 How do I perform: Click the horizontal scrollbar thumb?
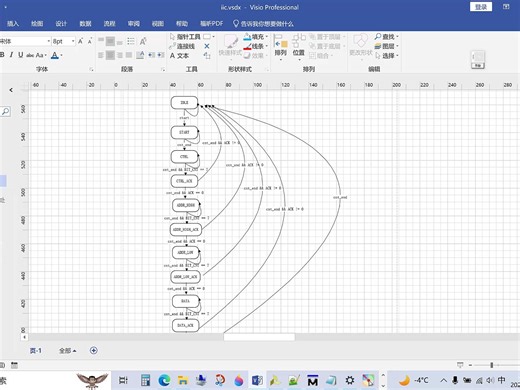tap(259, 337)
